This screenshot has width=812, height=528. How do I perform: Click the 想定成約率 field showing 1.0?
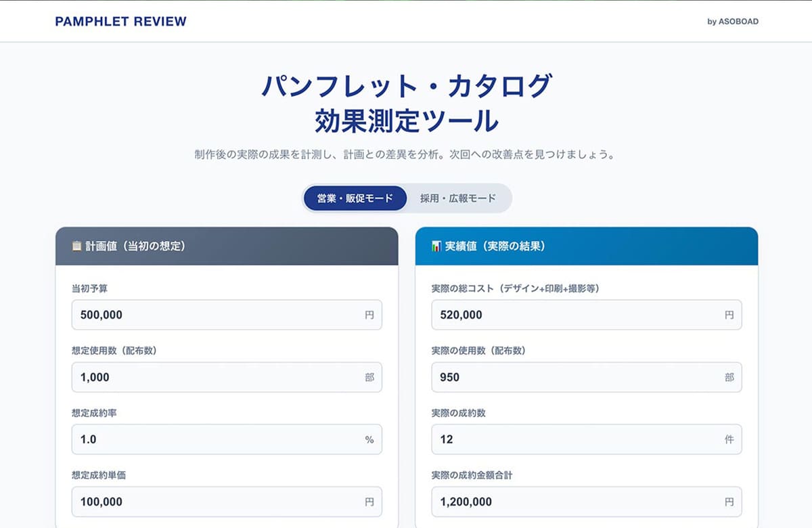click(227, 439)
